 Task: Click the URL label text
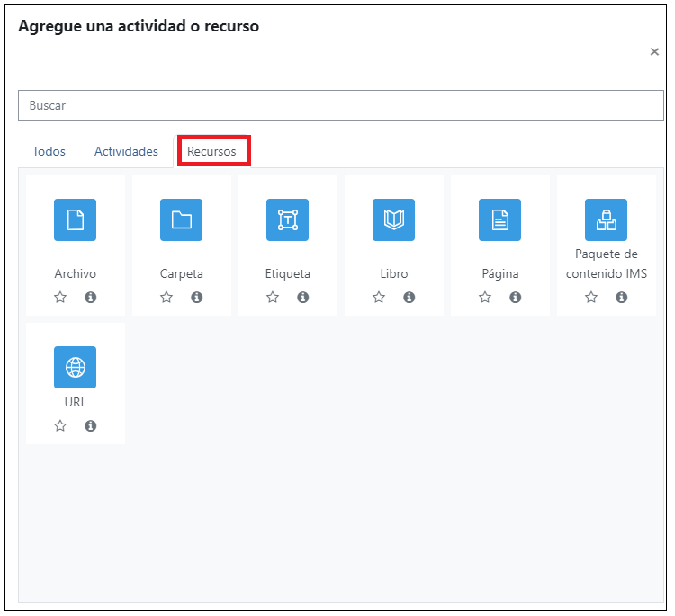(76, 402)
